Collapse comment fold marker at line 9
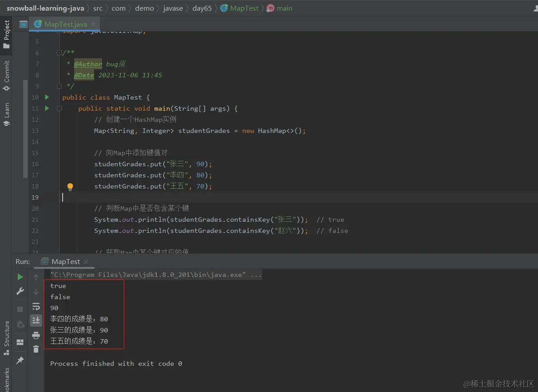The width and height of the screenshot is (538, 392). (x=60, y=86)
